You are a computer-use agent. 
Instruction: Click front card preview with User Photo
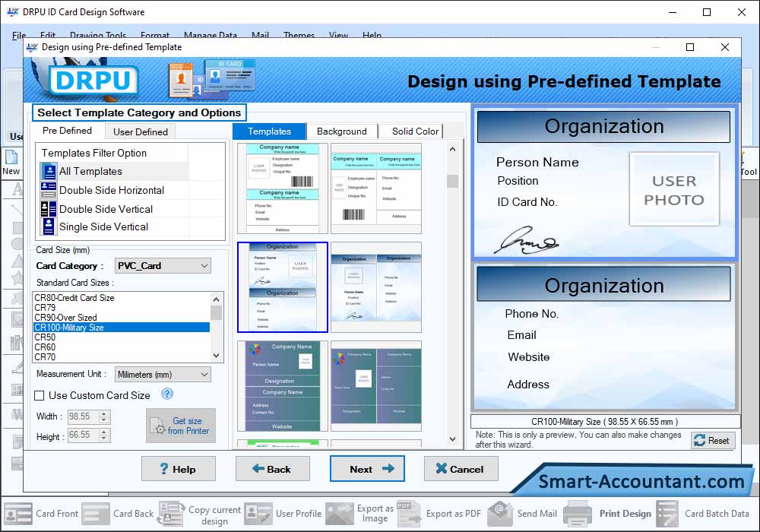[604, 182]
